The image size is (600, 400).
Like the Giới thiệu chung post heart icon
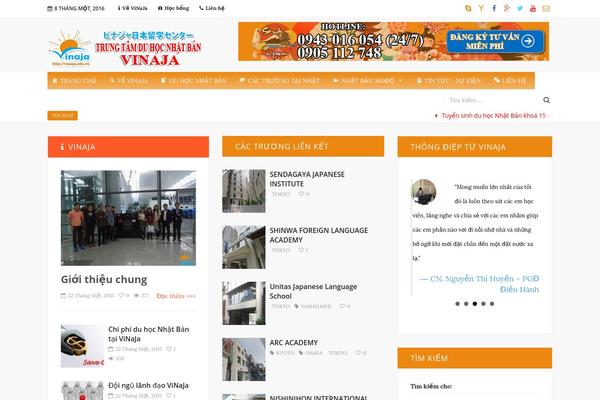tap(121, 296)
